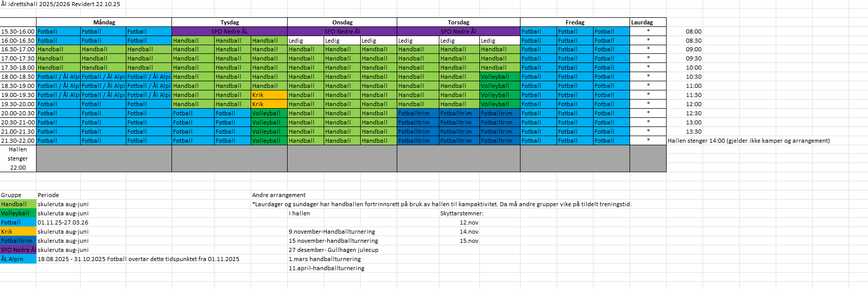
Task: Select the Hallen stenger 14:00 note
Action: click(748, 141)
